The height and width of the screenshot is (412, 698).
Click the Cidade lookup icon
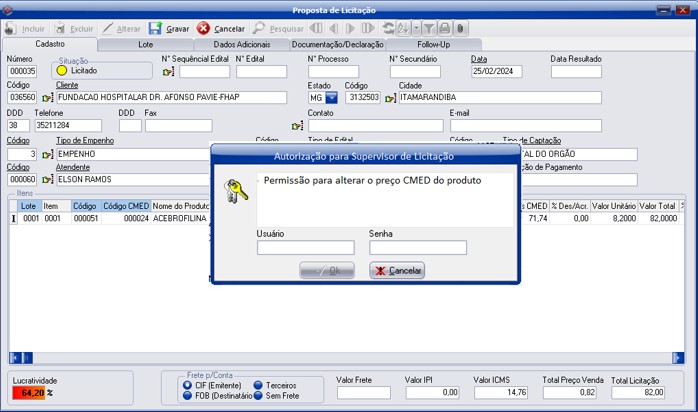tap(390, 98)
